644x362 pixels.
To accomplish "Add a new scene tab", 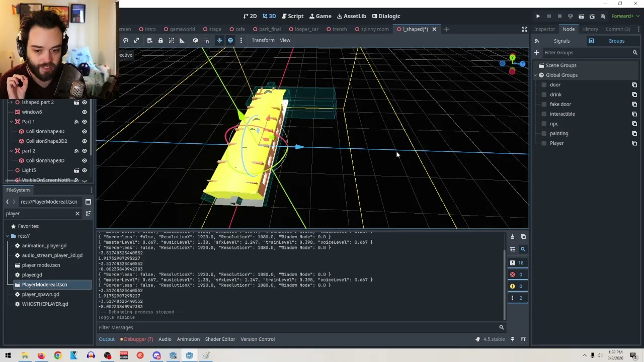I will [446, 29].
